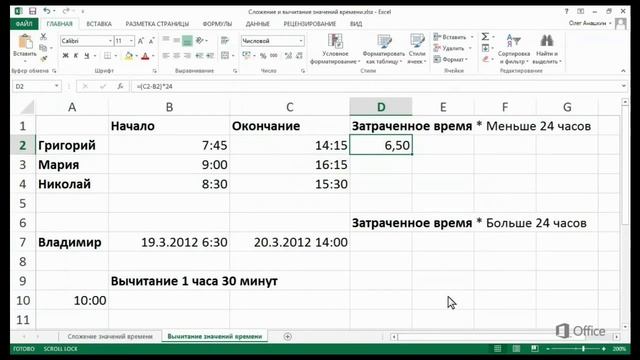The width and height of the screenshot is (640, 360).
Task: Decrease indent of cell
Action: click(x=200, y=56)
